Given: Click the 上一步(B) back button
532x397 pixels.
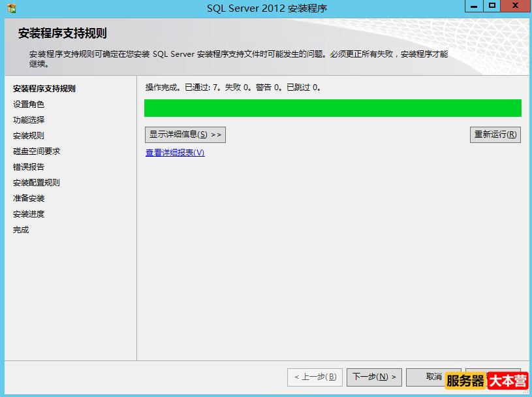Looking at the screenshot, I should tap(315, 377).
